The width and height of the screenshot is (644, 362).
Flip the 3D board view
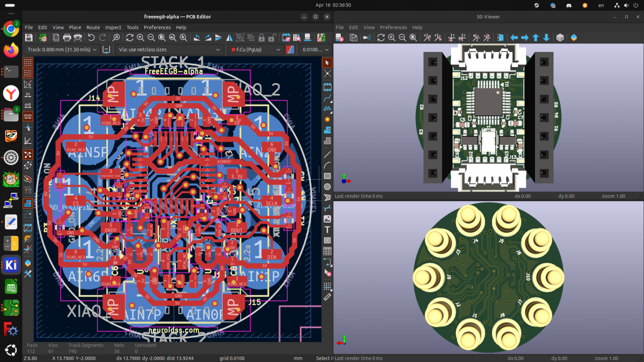point(500,38)
